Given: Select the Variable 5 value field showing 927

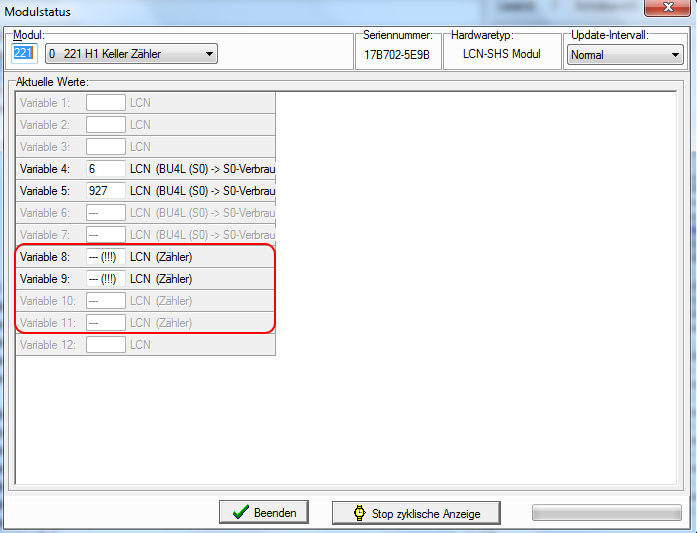Looking at the screenshot, I should 105,191.
